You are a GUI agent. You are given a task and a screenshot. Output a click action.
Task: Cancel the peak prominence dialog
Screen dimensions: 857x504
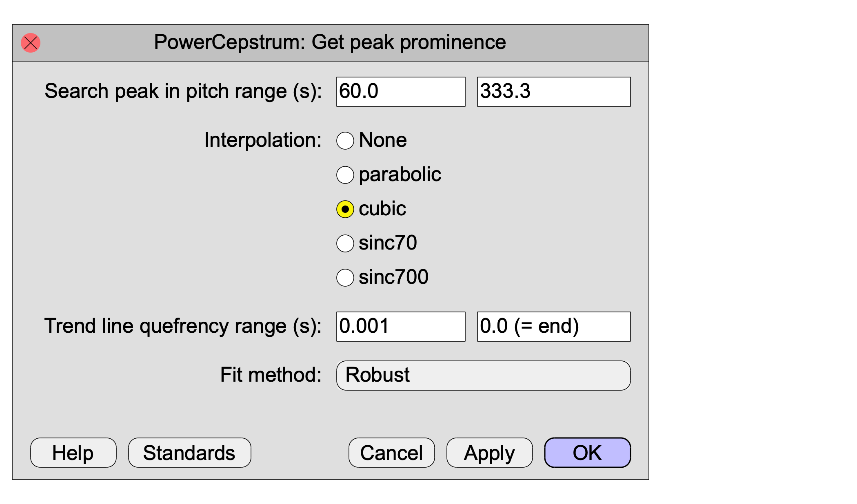[x=392, y=453]
